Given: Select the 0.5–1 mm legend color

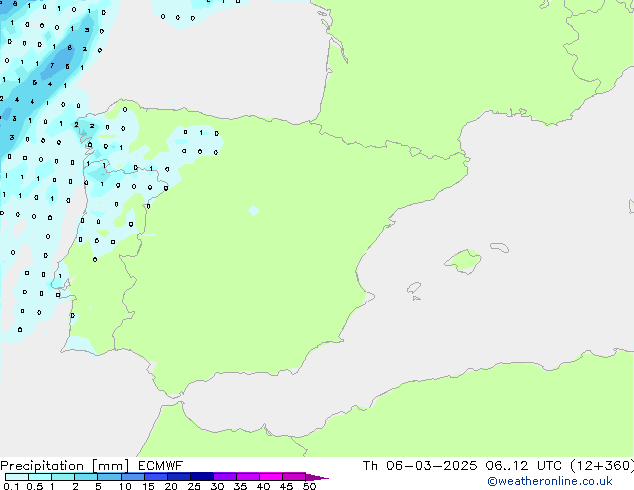Looking at the screenshot, I should (x=40, y=477).
